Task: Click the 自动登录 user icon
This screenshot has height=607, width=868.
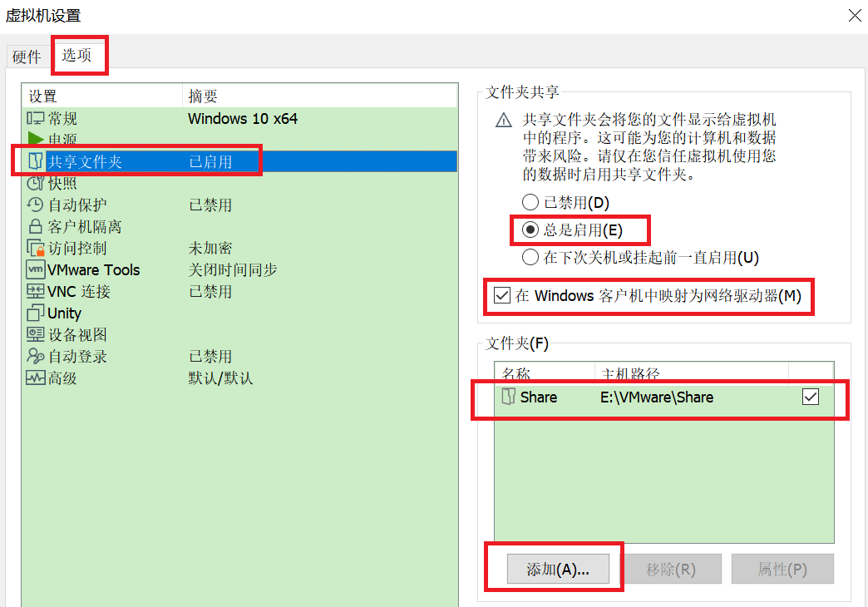Action: [36, 356]
